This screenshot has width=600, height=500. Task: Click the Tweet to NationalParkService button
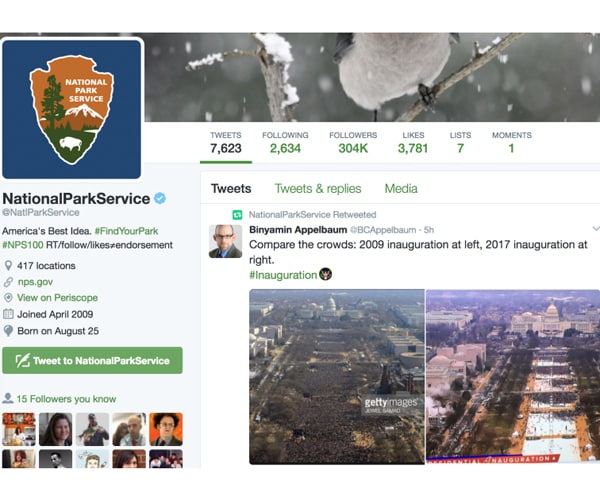click(92, 360)
